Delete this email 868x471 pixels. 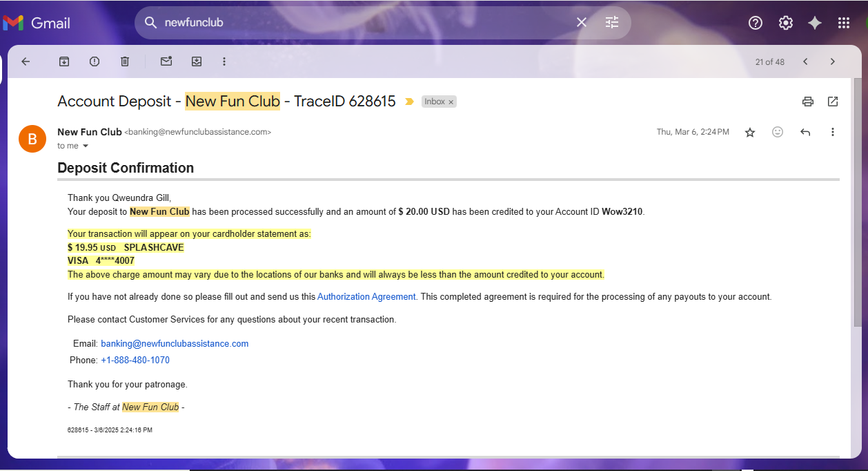125,61
